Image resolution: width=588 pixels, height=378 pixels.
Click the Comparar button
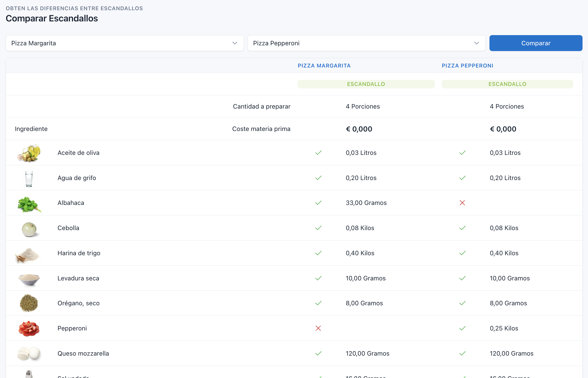click(x=536, y=43)
